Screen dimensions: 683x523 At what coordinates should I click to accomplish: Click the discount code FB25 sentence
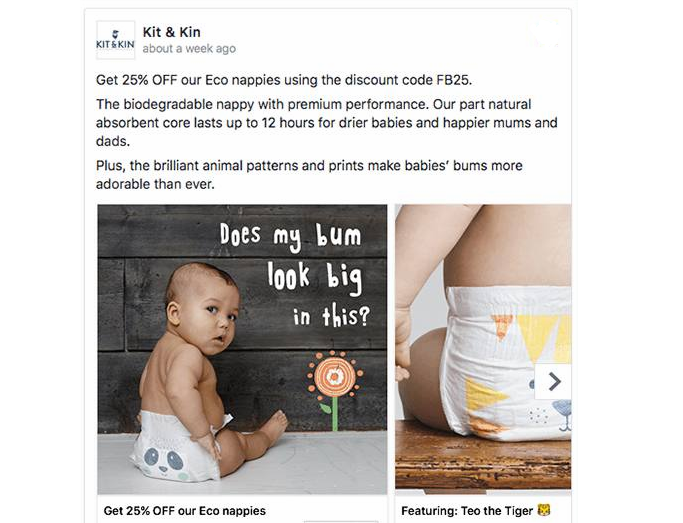tap(284, 80)
